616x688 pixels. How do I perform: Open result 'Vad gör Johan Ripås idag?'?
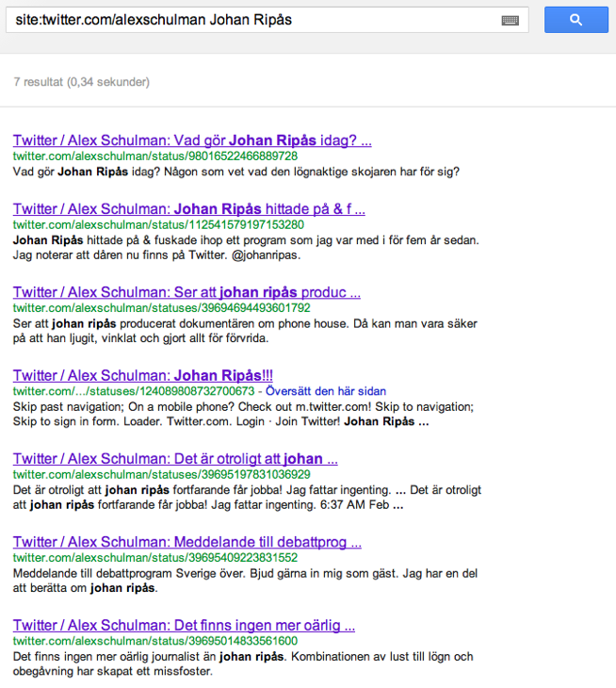coord(192,140)
